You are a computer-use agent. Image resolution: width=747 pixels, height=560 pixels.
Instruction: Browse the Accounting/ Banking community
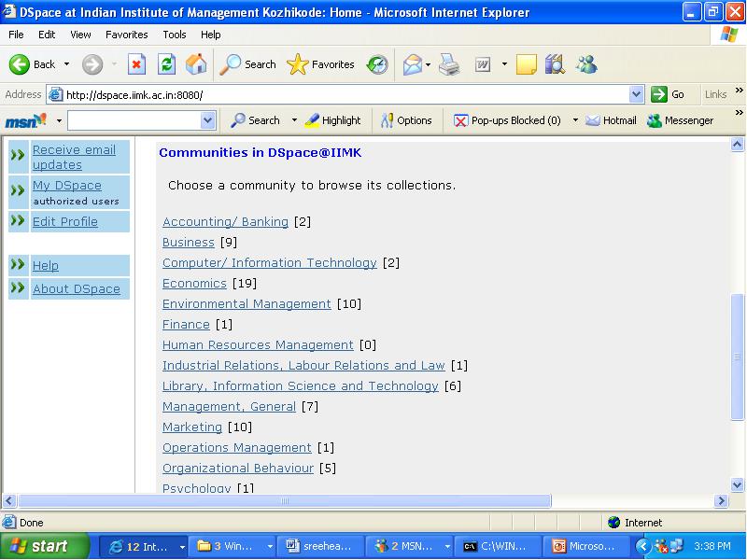[225, 222]
